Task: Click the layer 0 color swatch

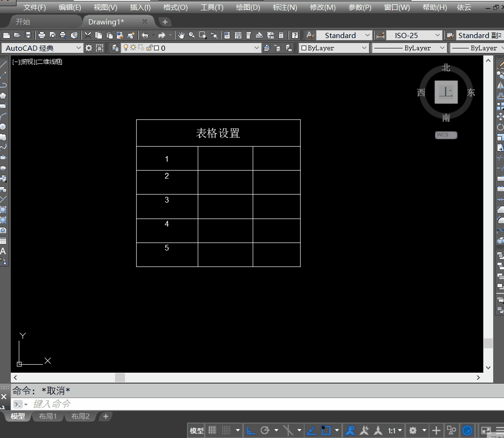Action: [x=156, y=48]
